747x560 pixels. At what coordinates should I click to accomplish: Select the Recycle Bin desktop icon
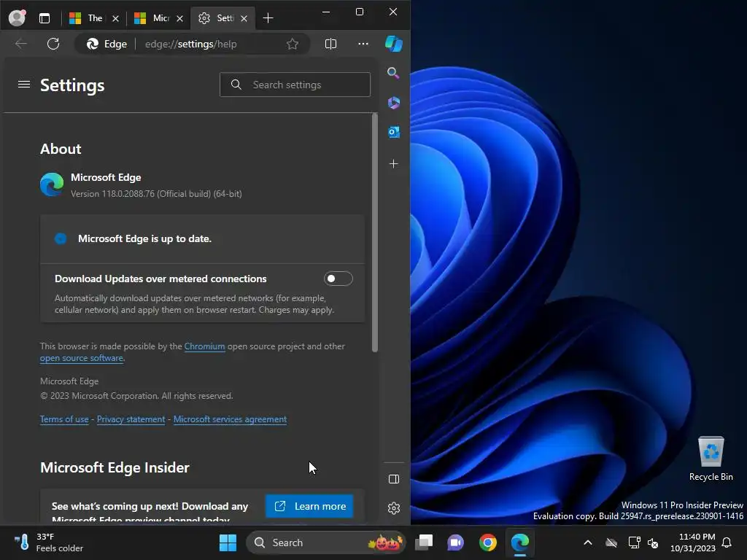point(711,459)
